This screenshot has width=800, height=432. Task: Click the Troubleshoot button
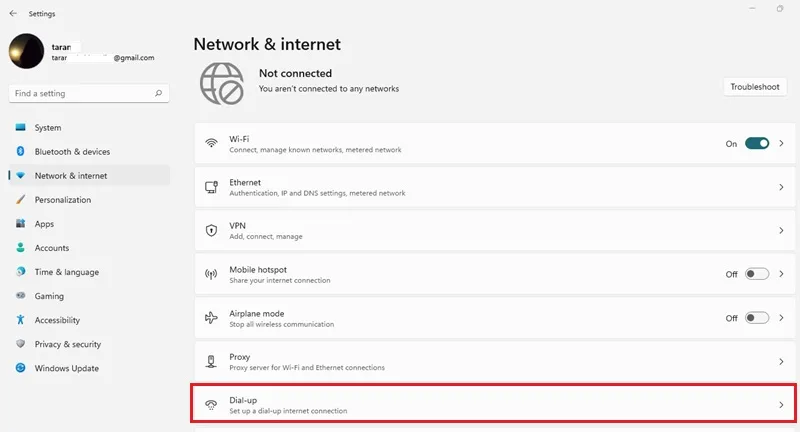(x=755, y=87)
